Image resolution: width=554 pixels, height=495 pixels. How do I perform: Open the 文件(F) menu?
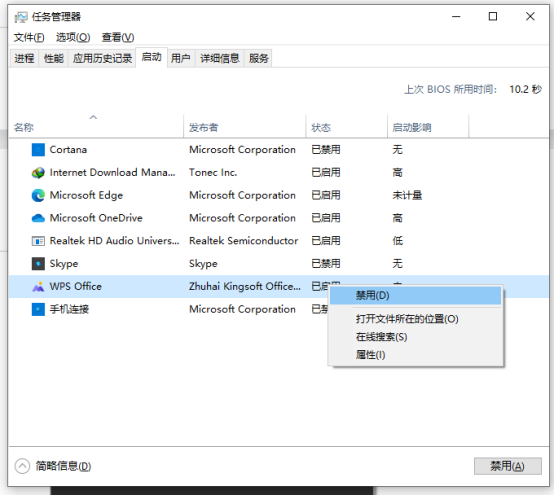click(x=29, y=37)
